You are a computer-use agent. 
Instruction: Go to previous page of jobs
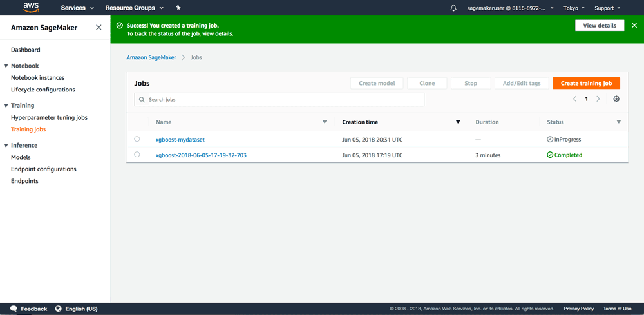tap(574, 99)
